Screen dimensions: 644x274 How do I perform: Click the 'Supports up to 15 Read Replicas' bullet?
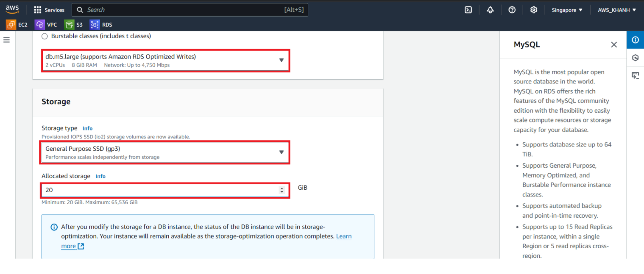point(567,241)
